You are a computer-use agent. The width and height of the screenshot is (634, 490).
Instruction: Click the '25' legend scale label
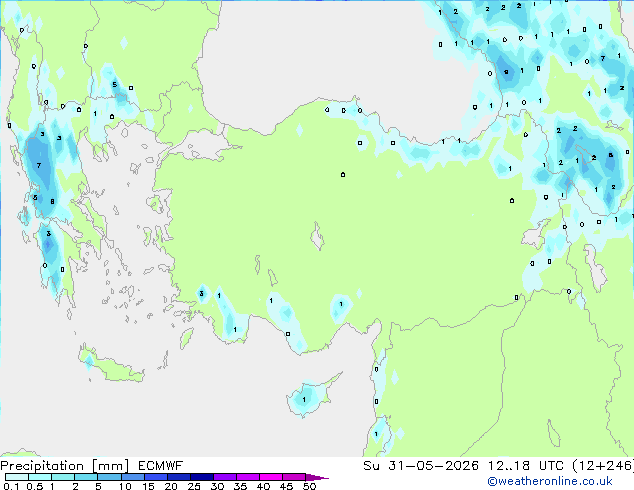click(194, 486)
